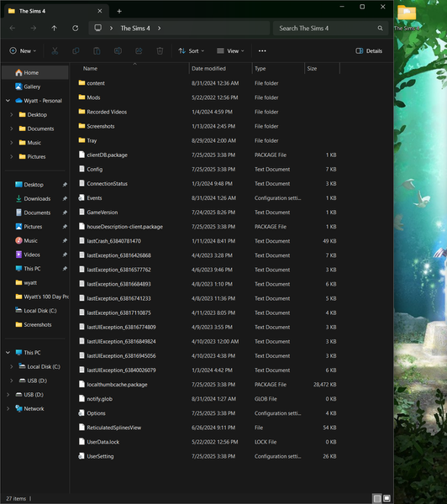Open Home in navigation pane

[34, 72]
